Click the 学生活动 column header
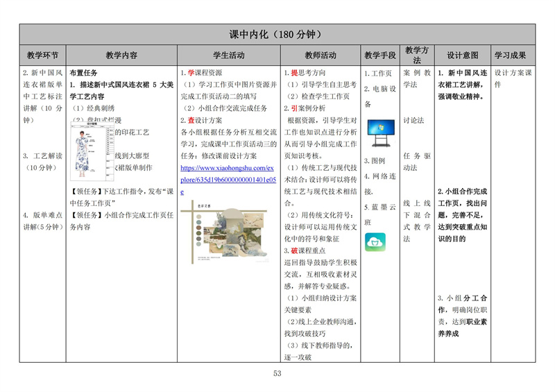 point(229,56)
